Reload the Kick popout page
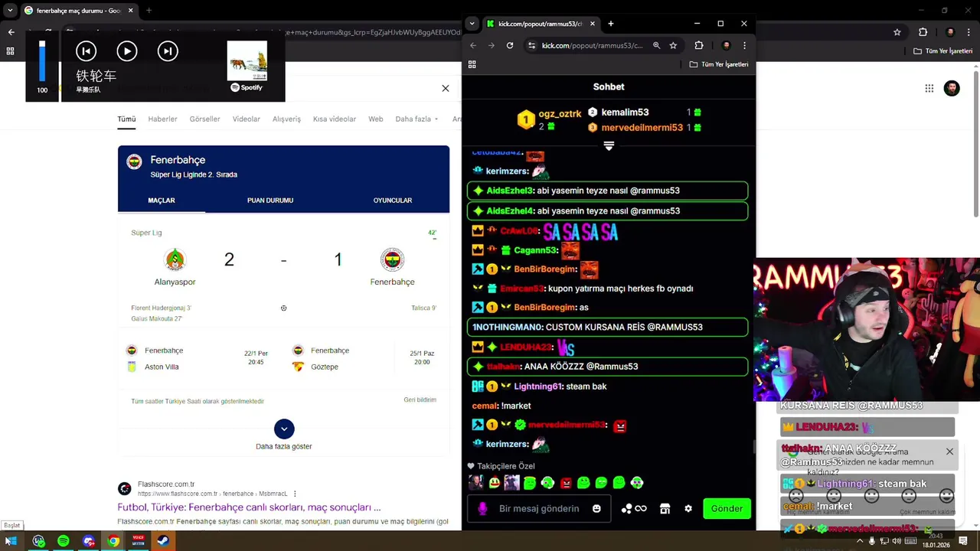 [x=510, y=45]
